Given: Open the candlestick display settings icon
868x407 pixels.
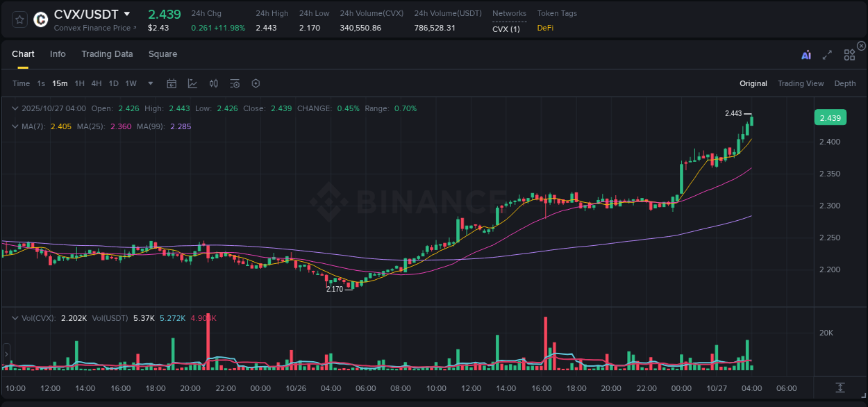Looking at the screenshot, I should 213,83.
